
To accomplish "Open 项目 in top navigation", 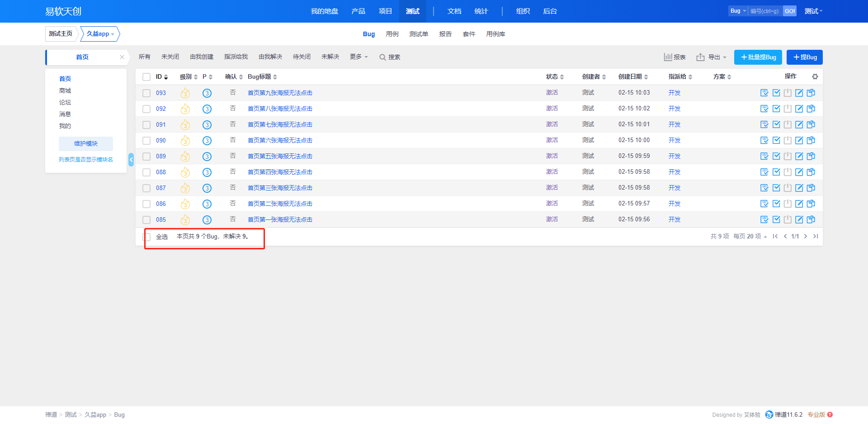I will pyautogui.click(x=386, y=11).
